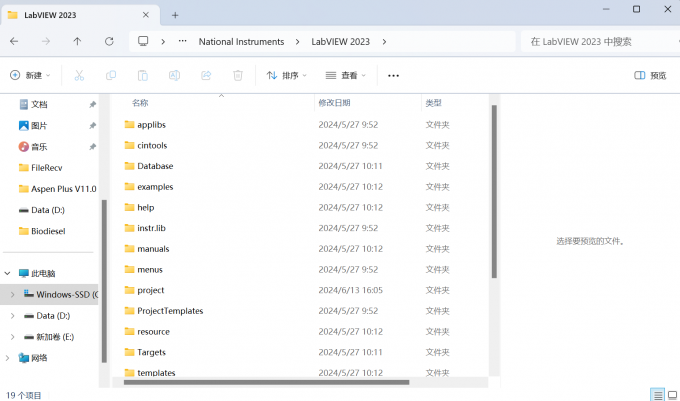Select 此电脑 in navigation pane
Screen dimensions: 680x401
(x=43, y=274)
